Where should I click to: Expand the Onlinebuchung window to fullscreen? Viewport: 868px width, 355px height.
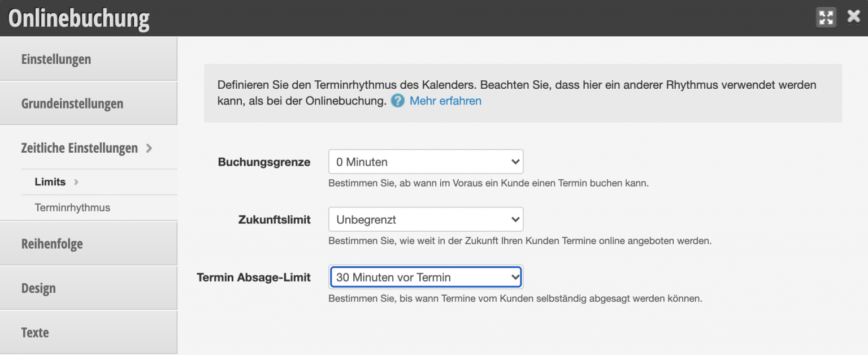[826, 17]
